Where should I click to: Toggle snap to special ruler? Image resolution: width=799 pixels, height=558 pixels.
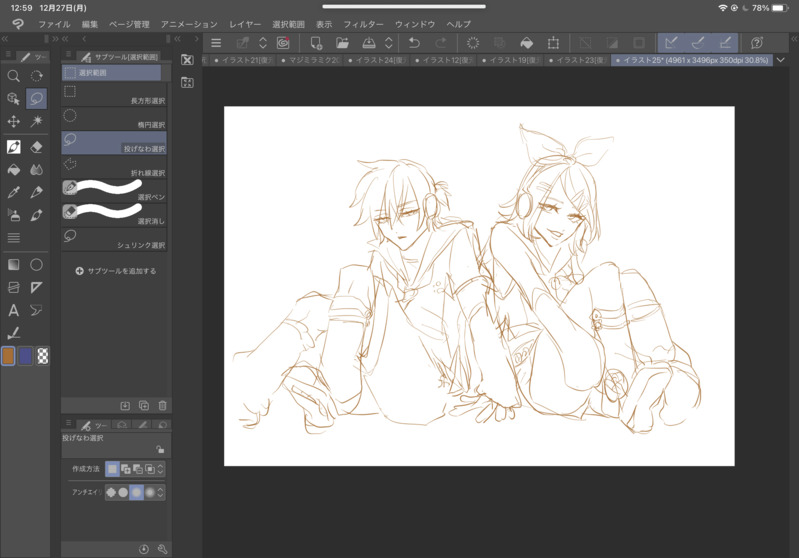(x=698, y=43)
